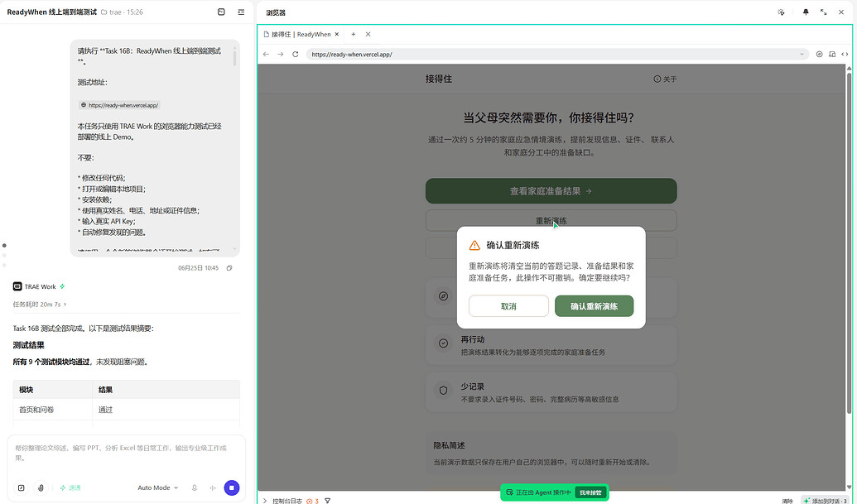857x504 pixels.
Task: Pin the browser panel
Action: (x=806, y=12)
